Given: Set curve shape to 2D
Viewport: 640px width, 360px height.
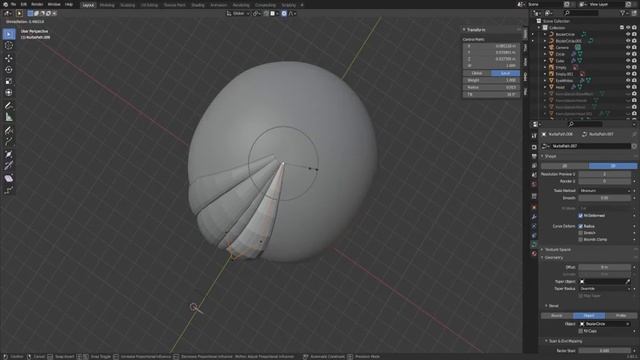Looking at the screenshot, I should pos(565,166).
